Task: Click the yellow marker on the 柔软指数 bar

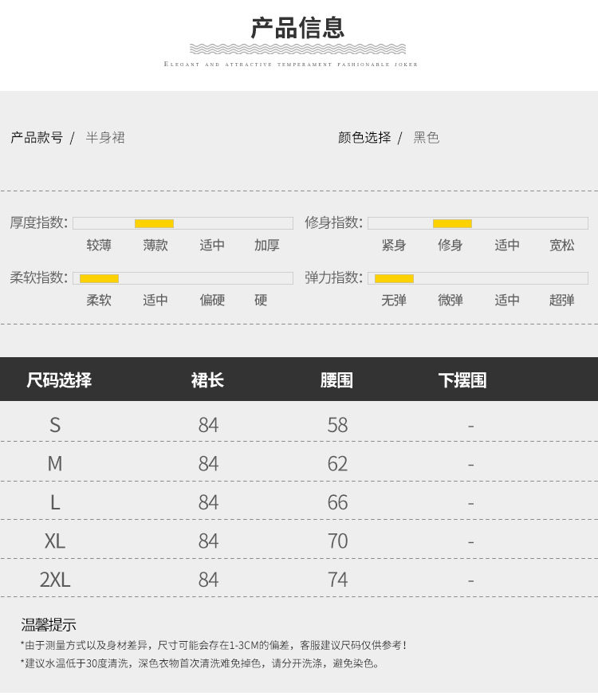Action: click(99, 278)
